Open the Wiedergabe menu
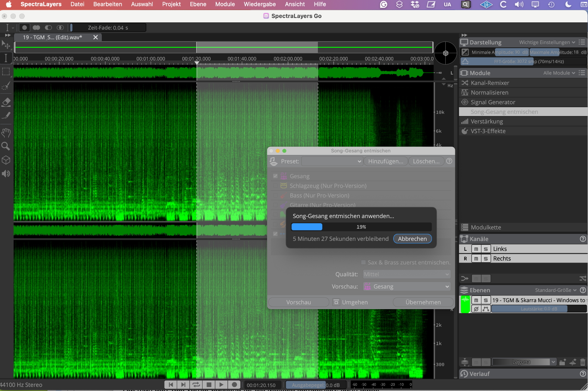The height and width of the screenshot is (391, 588). point(259,4)
